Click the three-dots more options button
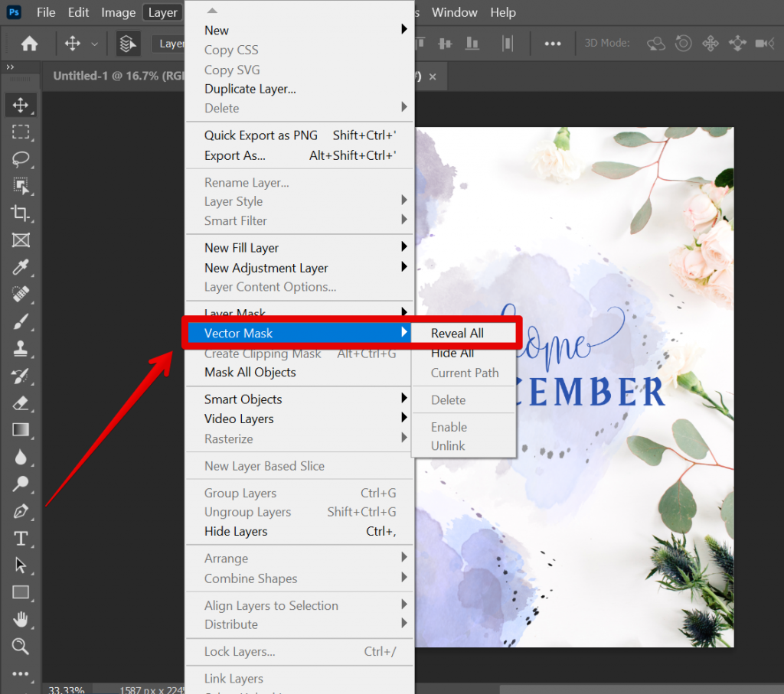The height and width of the screenshot is (694, 784). [553, 44]
